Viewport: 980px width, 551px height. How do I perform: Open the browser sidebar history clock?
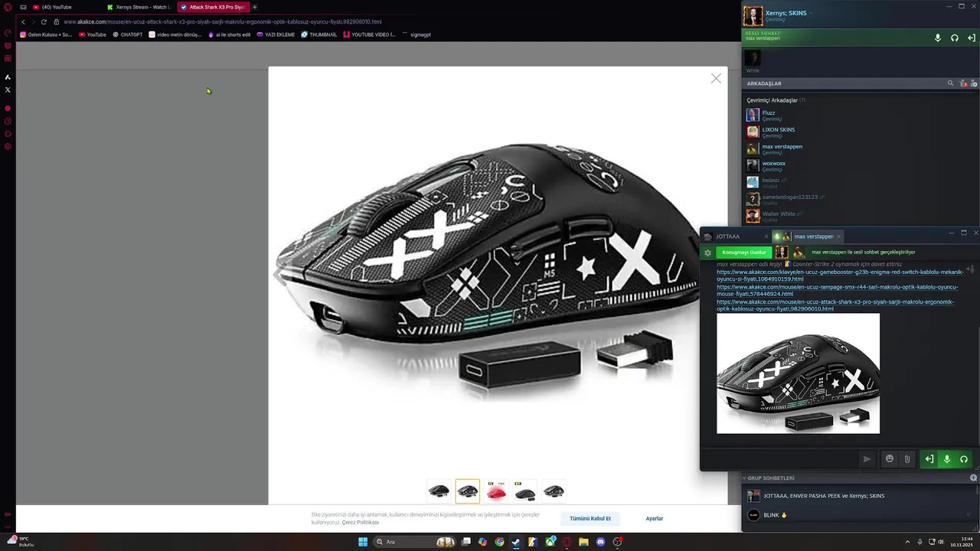point(8,121)
